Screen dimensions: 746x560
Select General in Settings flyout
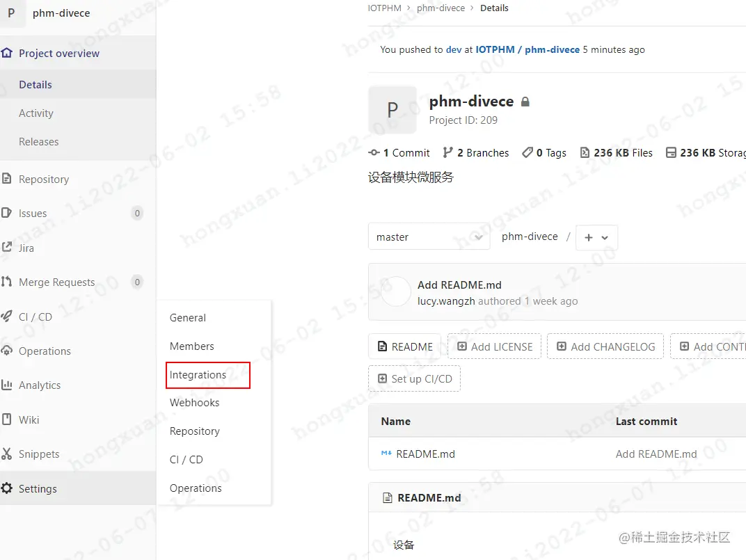[187, 318]
